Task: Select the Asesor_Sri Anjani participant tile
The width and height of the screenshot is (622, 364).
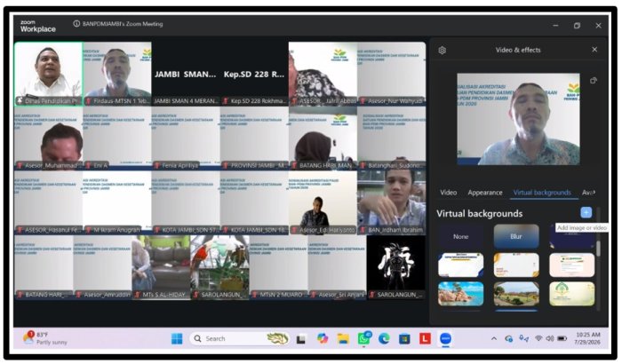Action: pyautogui.click(x=337, y=267)
